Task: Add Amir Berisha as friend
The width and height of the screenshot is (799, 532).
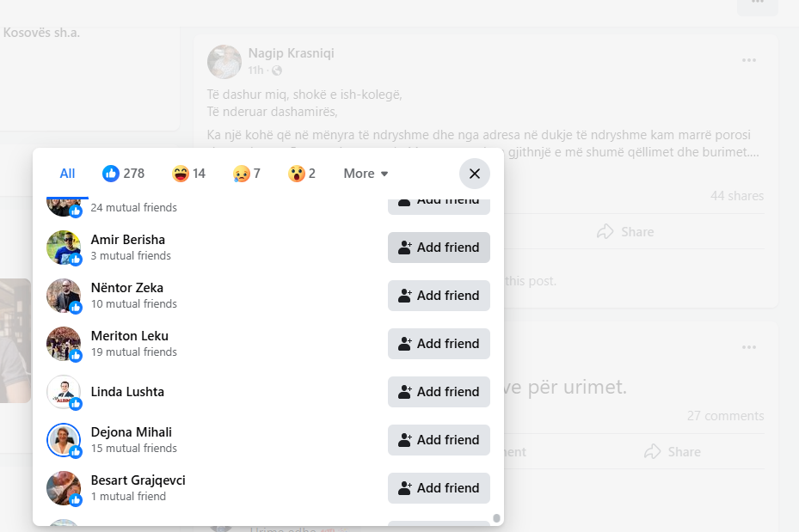Action: tap(439, 248)
